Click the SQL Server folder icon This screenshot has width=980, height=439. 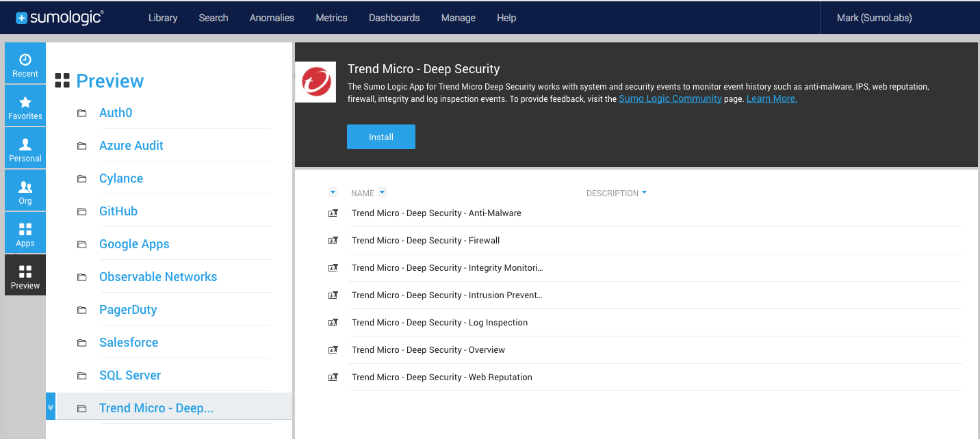[x=82, y=375]
